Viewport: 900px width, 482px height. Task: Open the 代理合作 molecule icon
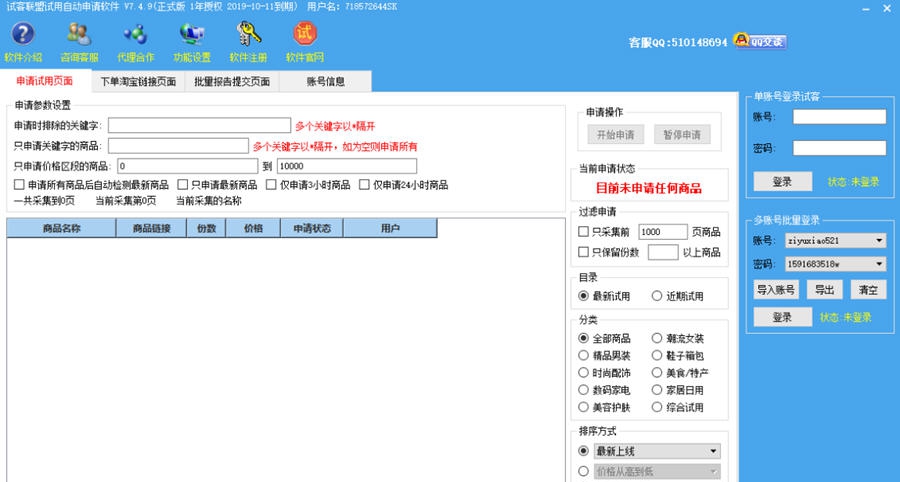(x=135, y=34)
